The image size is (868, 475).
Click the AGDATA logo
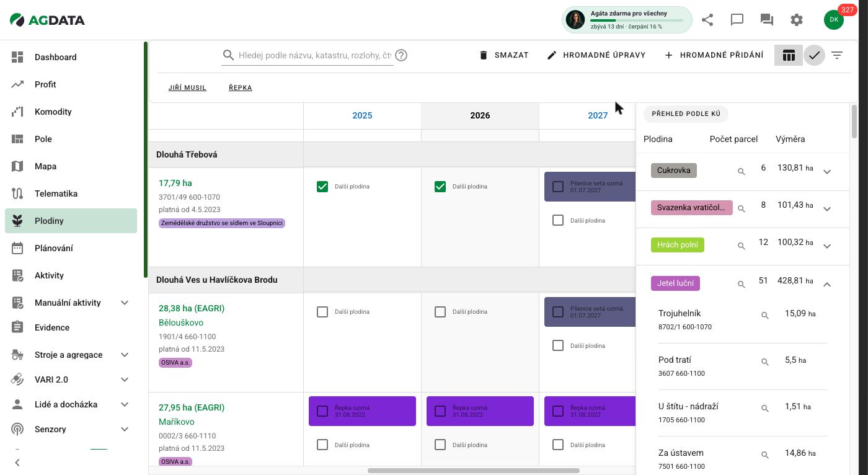(47, 20)
